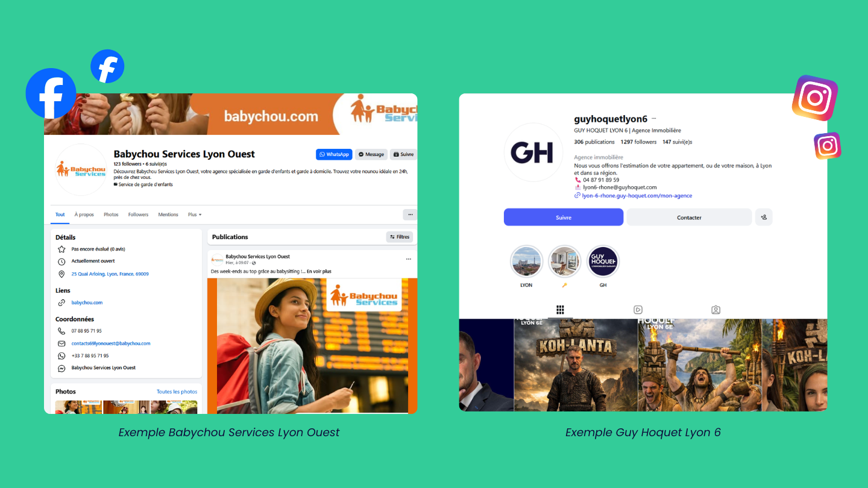Screen dimensions: 868x488
Task: Click the envelope icon in Coordonnées
Action: point(61,343)
